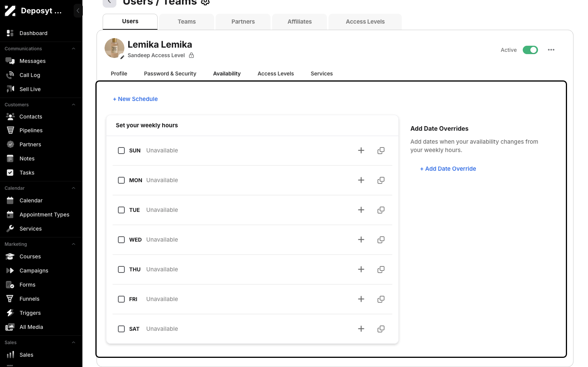588x367 pixels.
Task: Enable THU availability checkbox
Action: point(121,269)
